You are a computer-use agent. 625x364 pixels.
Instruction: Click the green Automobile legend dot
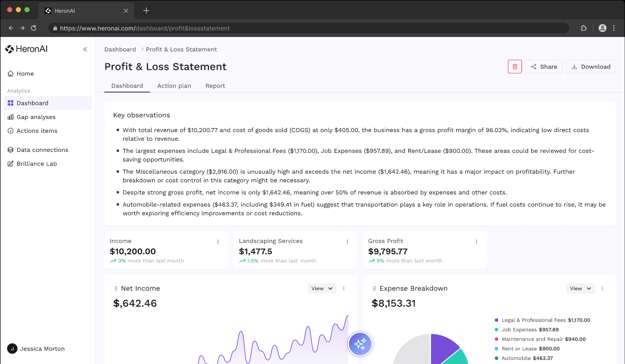point(496,358)
